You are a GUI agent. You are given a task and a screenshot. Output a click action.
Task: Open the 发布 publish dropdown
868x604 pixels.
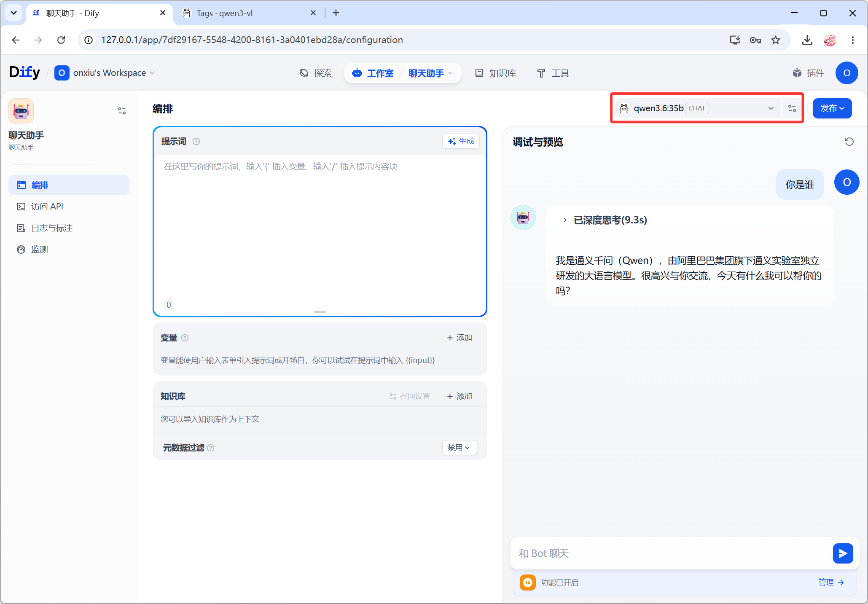point(832,108)
